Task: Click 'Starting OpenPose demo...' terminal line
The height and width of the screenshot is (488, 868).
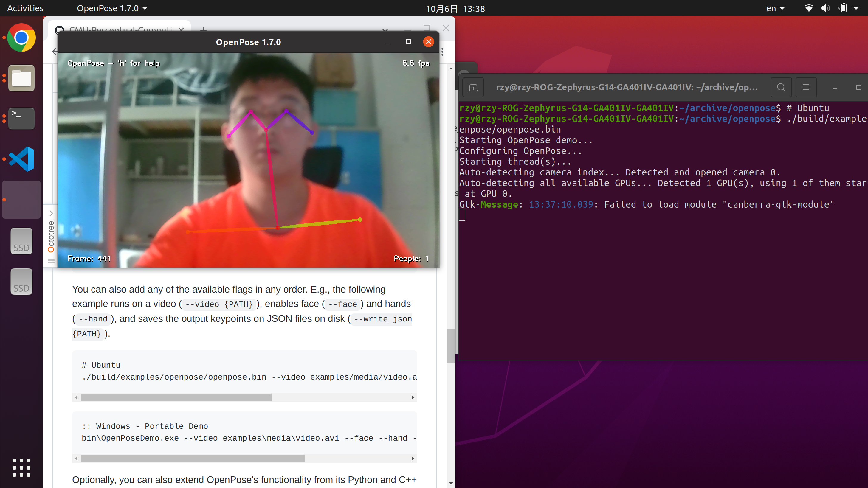Action: [526, 140]
